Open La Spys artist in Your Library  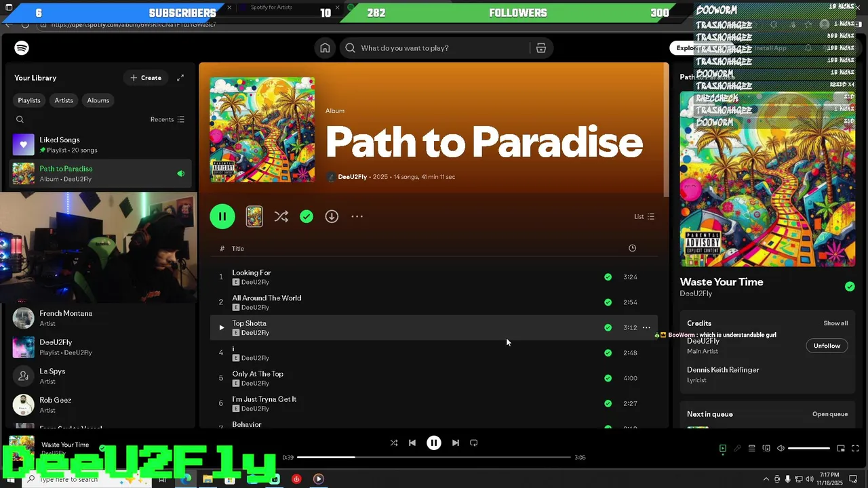[102, 376]
